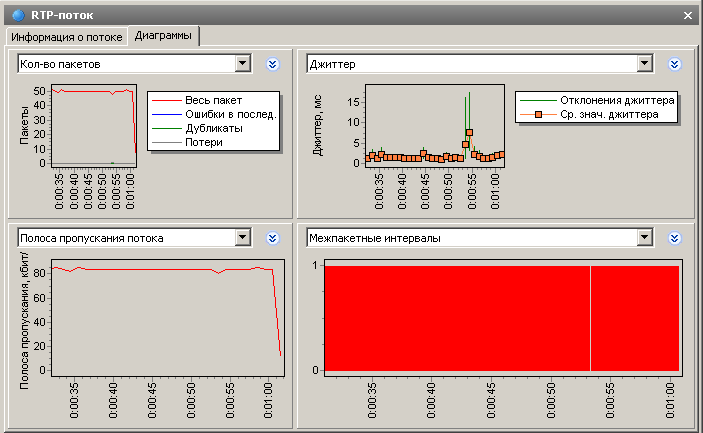Click the chevron icon beside Полоса пропускания потока
This screenshot has height=433, width=703.
(273, 238)
